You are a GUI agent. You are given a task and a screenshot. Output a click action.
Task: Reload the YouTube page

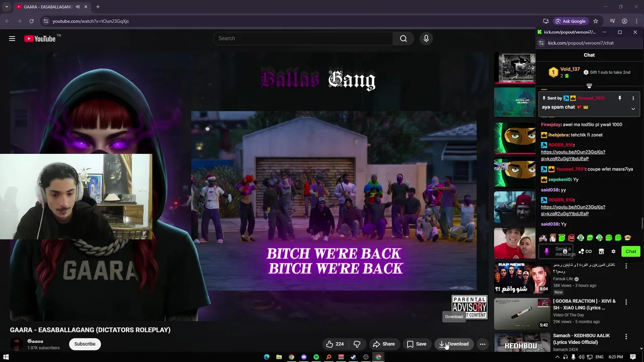pyautogui.click(x=31, y=21)
